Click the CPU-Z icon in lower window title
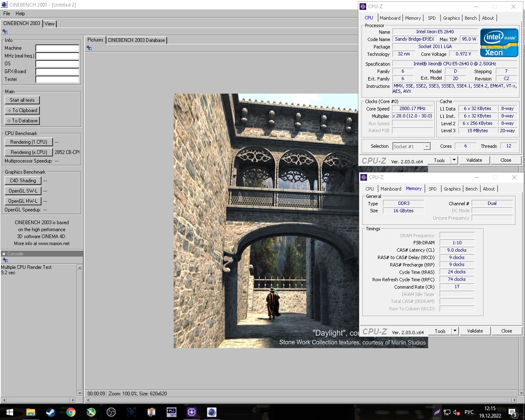Viewport: 525px width, 420px height. [x=364, y=177]
